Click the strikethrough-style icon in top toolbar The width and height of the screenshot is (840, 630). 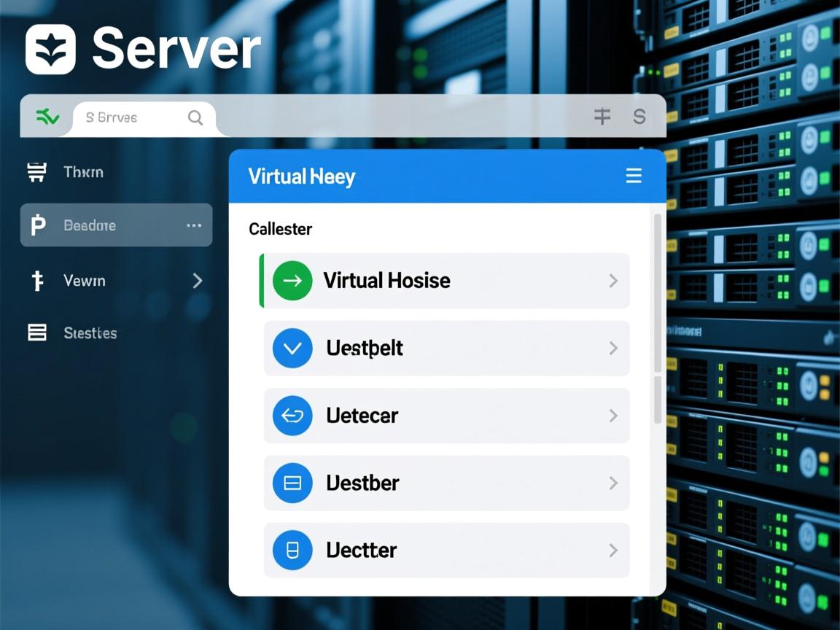coord(602,117)
